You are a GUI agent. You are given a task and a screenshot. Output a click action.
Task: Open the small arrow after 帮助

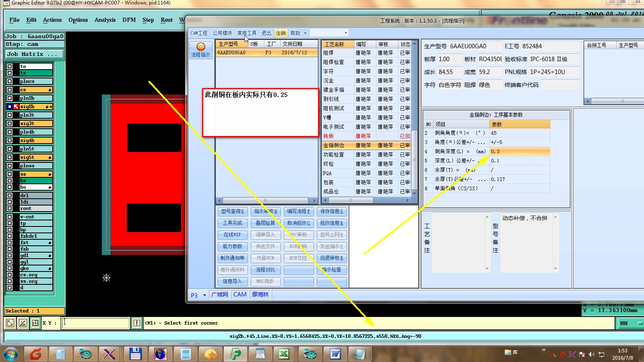(x=305, y=33)
